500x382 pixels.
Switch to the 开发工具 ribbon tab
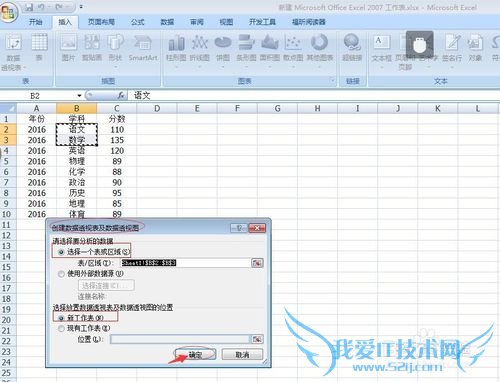click(x=262, y=22)
